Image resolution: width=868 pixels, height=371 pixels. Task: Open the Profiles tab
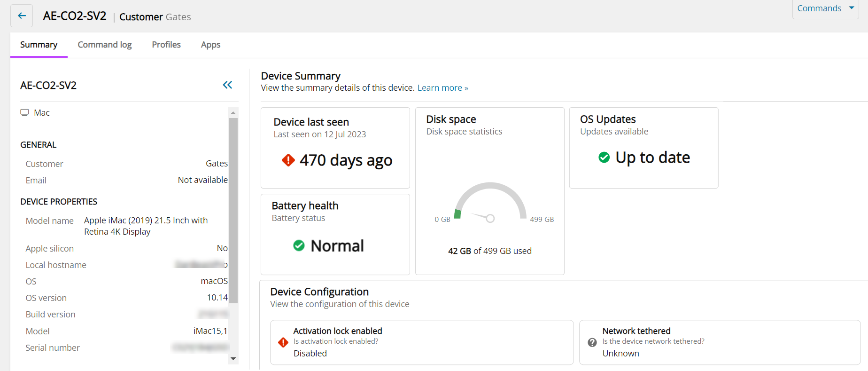pyautogui.click(x=166, y=45)
